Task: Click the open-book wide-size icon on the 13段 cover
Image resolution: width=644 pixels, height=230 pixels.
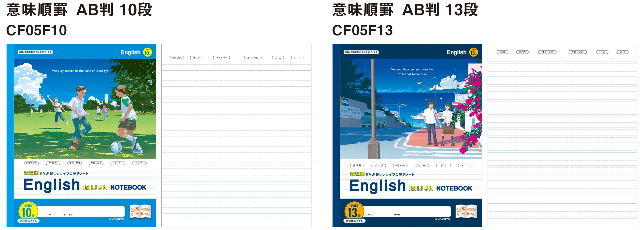Action: click(466, 212)
